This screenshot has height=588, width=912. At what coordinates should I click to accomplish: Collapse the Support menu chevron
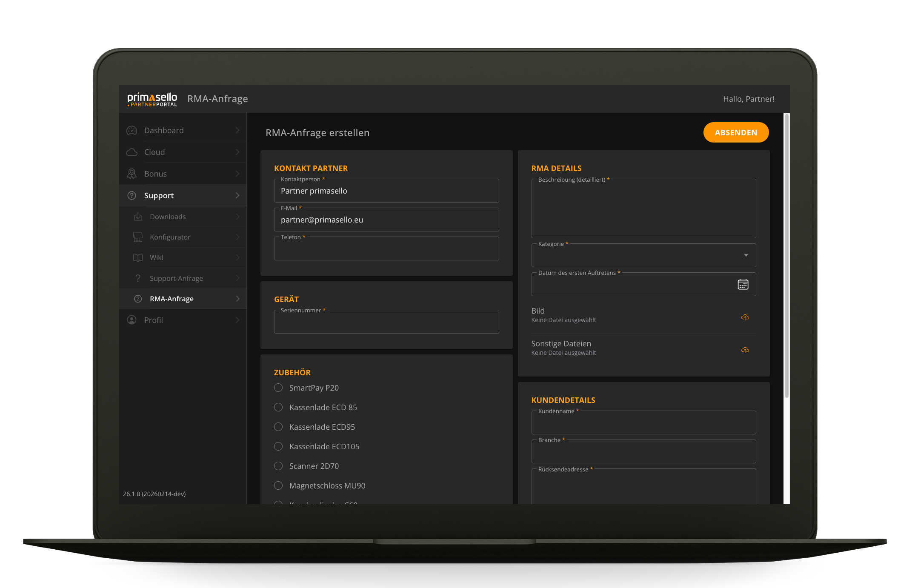[x=237, y=196]
